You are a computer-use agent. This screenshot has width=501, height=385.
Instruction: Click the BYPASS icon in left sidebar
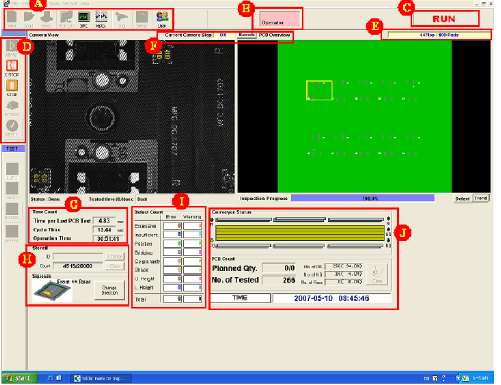(x=12, y=106)
